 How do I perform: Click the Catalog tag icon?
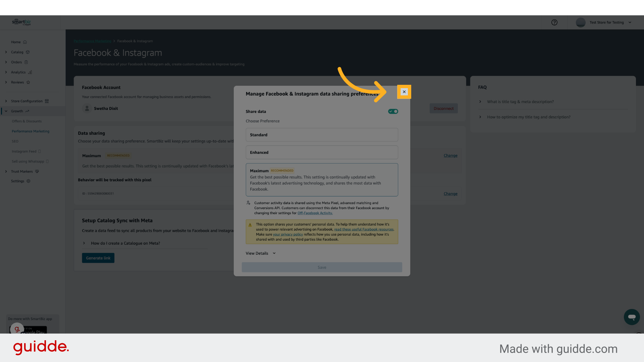(x=28, y=52)
